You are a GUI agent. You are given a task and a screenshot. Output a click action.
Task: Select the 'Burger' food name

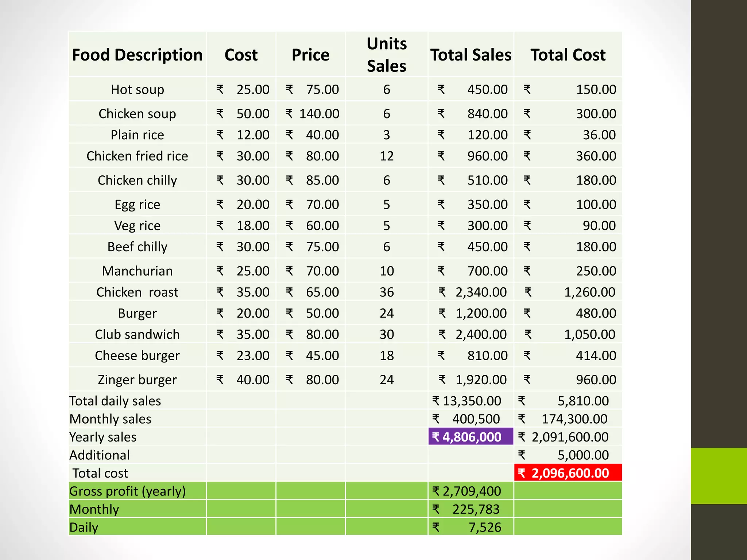point(138,314)
